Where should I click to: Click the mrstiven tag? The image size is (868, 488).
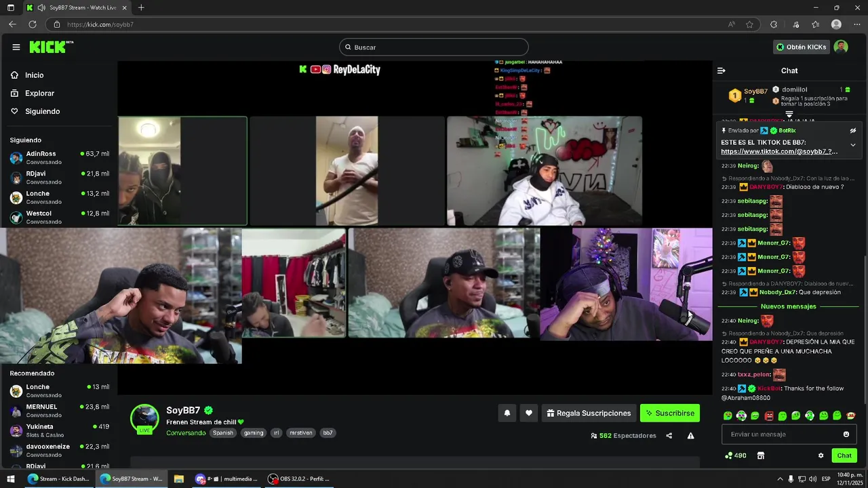tap(301, 433)
